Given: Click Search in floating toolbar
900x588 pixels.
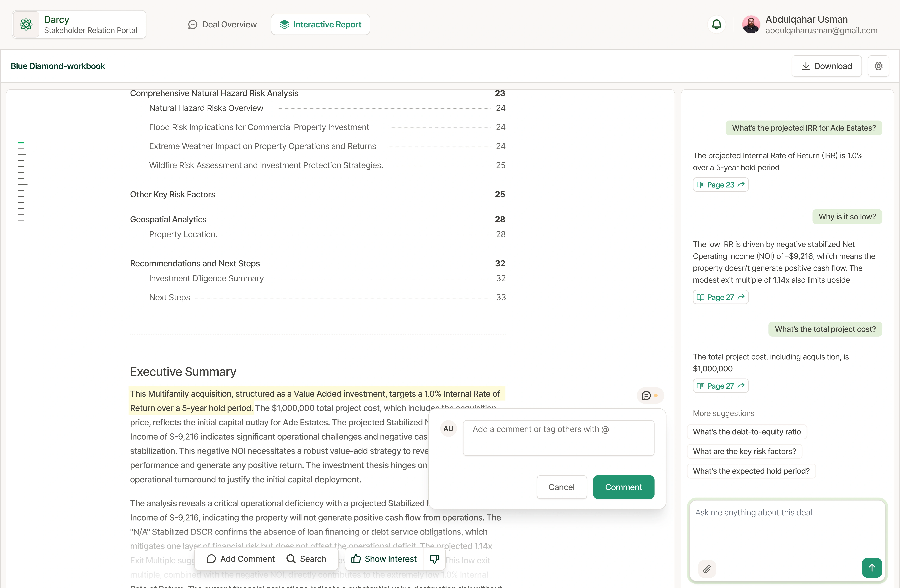Looking at the screenshot, I should pos(306,559).
